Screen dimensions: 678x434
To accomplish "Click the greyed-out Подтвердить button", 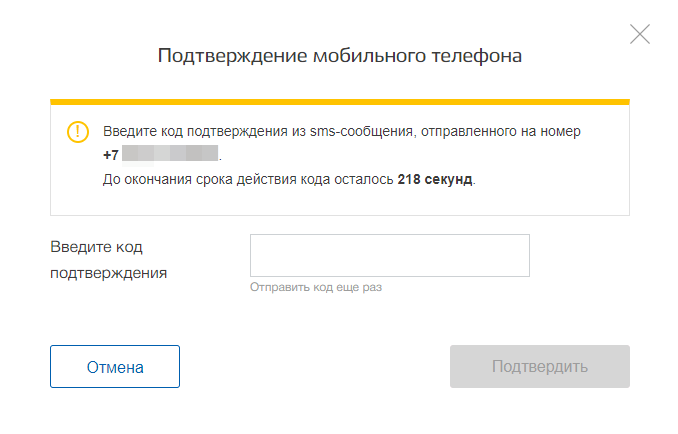I will click(x=540, y=367).
